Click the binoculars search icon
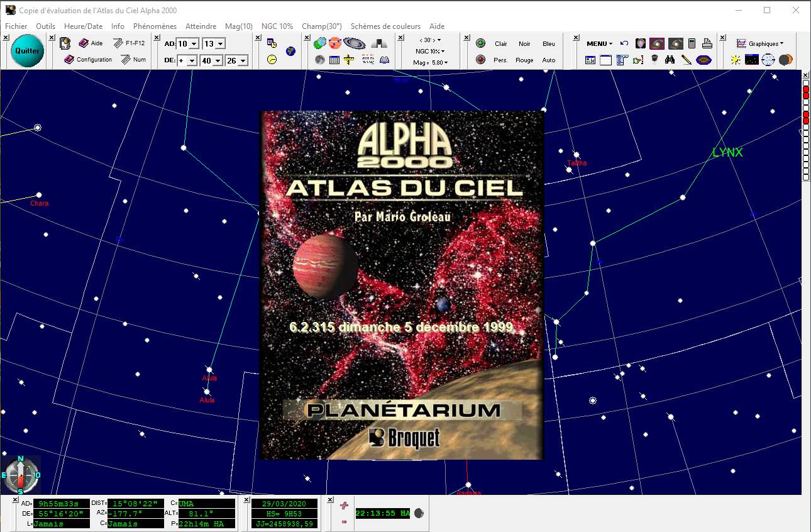This screenshot has height=532, width=811. point(670,60)
